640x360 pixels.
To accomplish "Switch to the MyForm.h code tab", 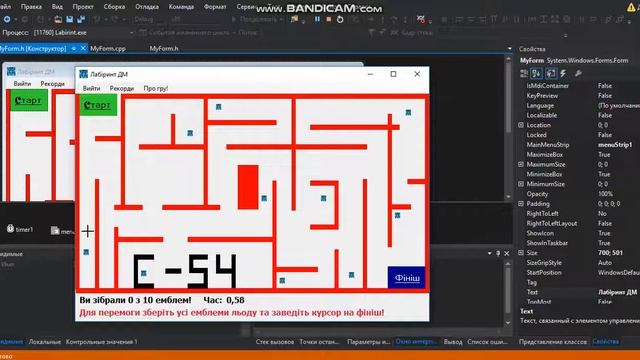I will (x=164, y=48).
